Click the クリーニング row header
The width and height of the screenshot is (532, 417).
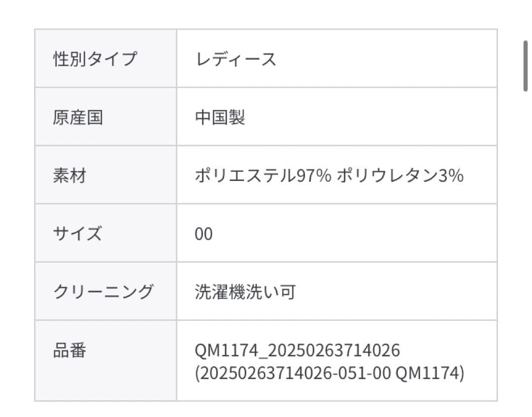[103, 291]
